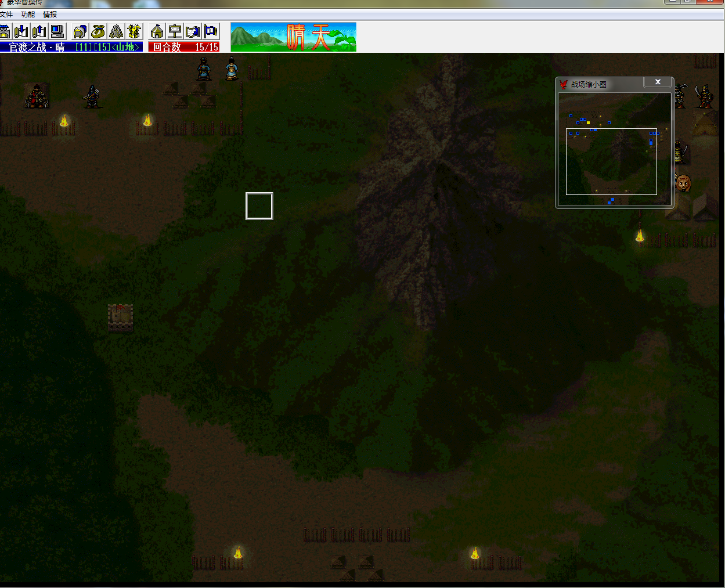Click the white viewport rectangle in minimap
The width and height of the screenshot is (725, 588).
pyautogui.click(x=611, y=161)
